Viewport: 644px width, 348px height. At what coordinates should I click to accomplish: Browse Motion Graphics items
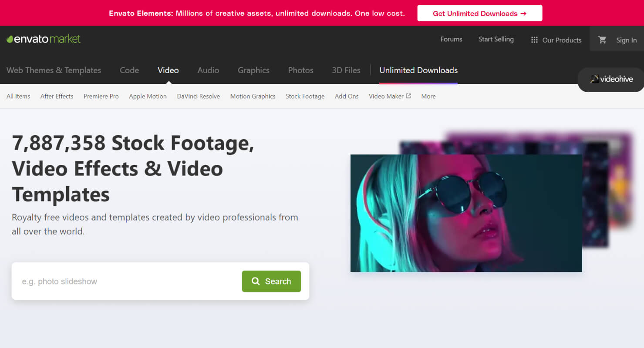pos(253,96)
